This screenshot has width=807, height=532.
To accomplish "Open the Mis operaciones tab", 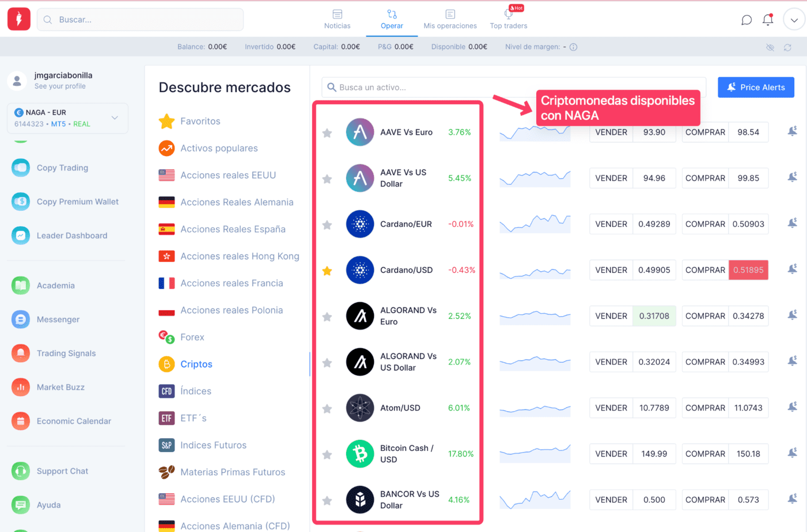I will pos(450,20).
